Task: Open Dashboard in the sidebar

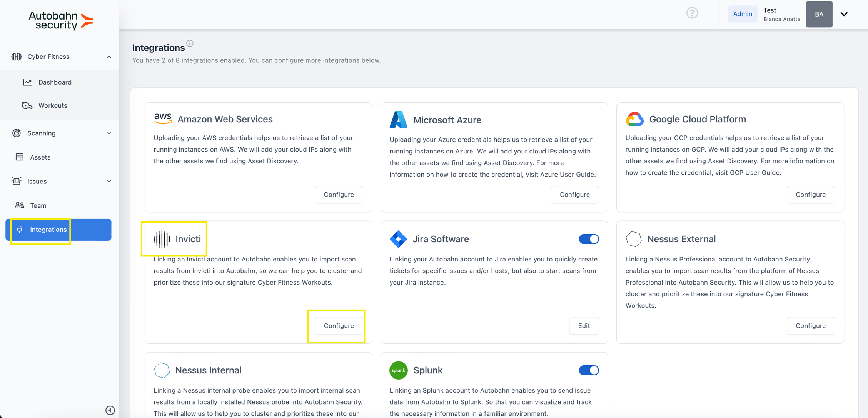Action: pyautogui.click(x=55, y=82)
